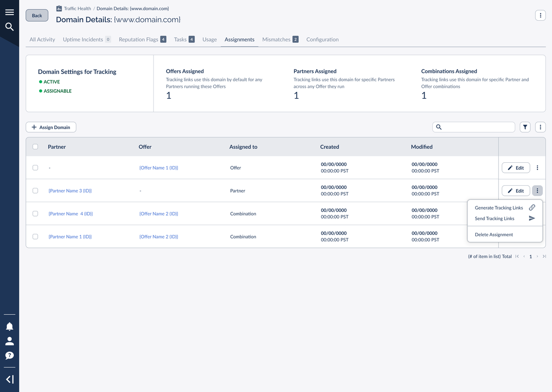Viewport: 552px width, 392px height.
Task: Click the Back button
Action: click(37, 15)
